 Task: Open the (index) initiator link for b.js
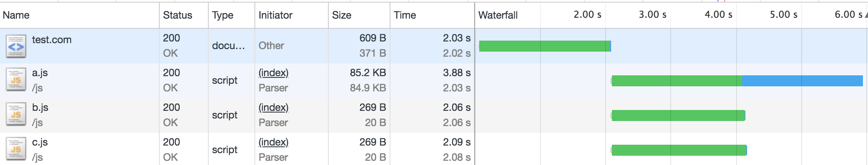click(273, 107)
